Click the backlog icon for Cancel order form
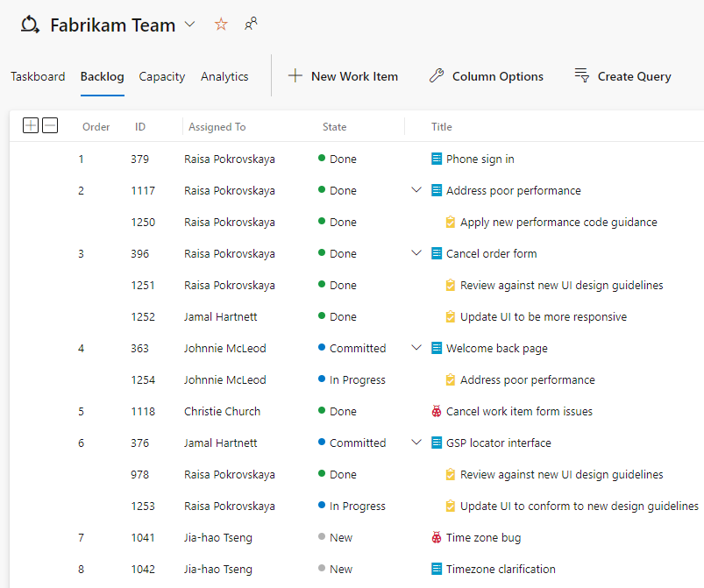Viewport: 704px width, 588px height. [x=437, y=253]
